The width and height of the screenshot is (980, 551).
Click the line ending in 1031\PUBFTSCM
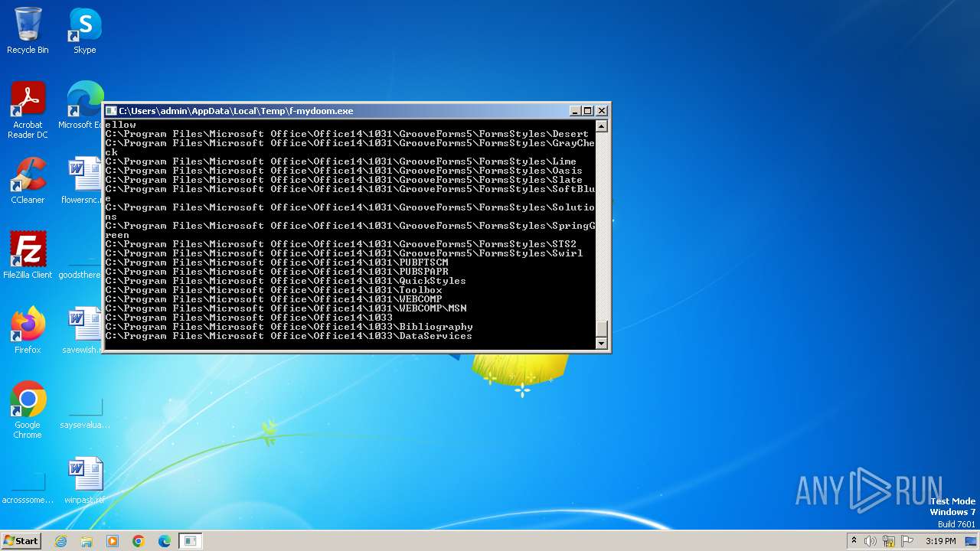tap(276, 262)
